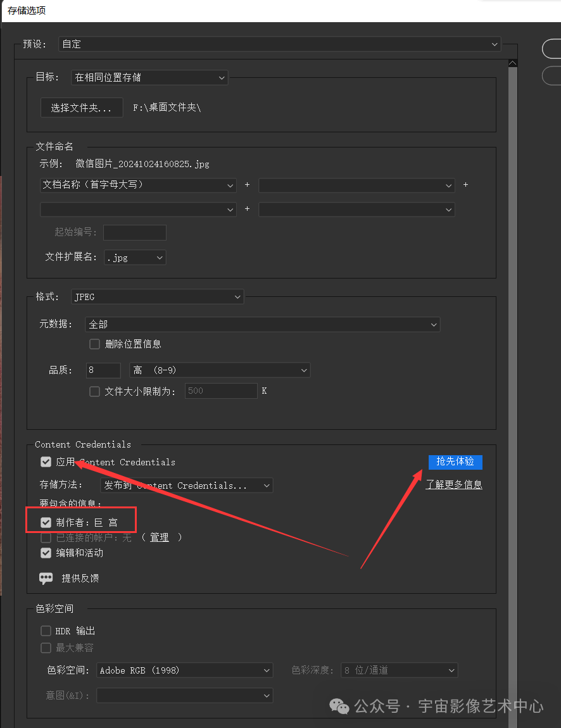Screen dimensions: 561x728
Task: Enable the 文件大小限制为 checkbox
Action: click(94, 391)
